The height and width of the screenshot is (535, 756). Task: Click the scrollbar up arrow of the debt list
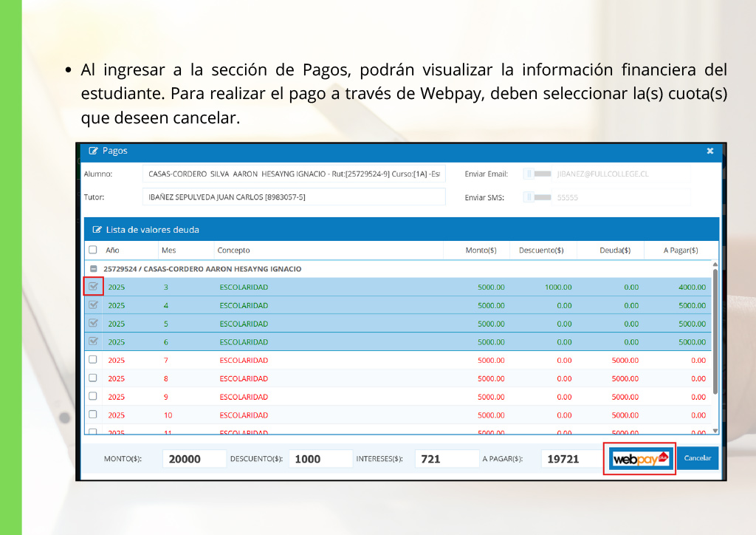(715, 265)
